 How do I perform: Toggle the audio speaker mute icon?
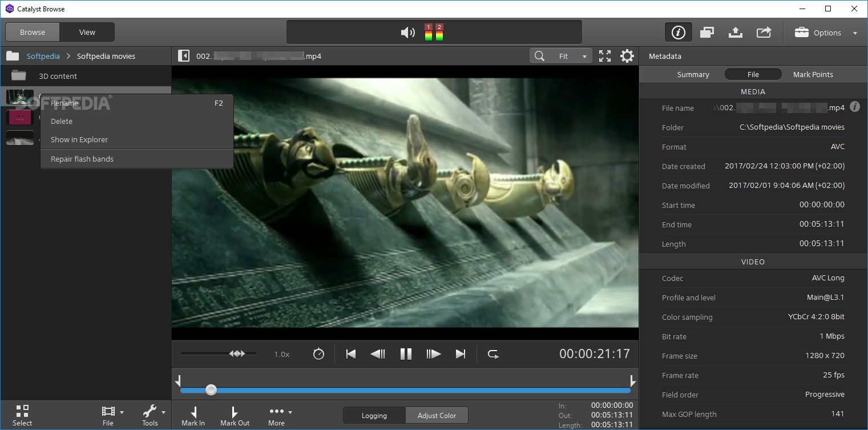click(407, 33)
